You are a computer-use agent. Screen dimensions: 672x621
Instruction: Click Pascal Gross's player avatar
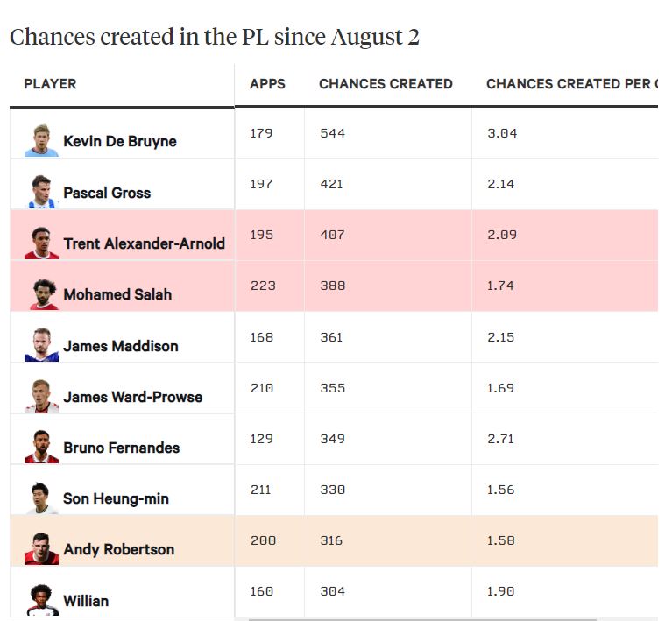[x=41, y=191]
